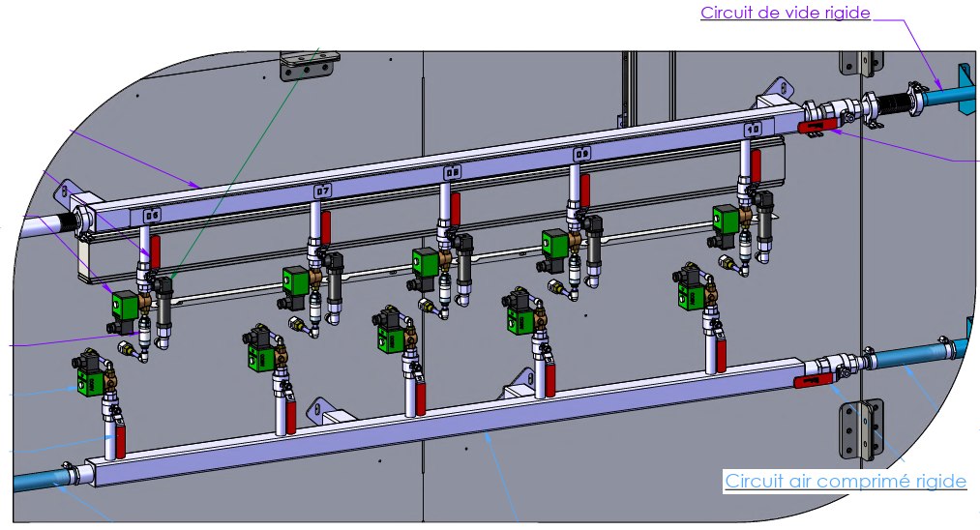Select tag 10 on the vacuum manifold

point(753,130)
